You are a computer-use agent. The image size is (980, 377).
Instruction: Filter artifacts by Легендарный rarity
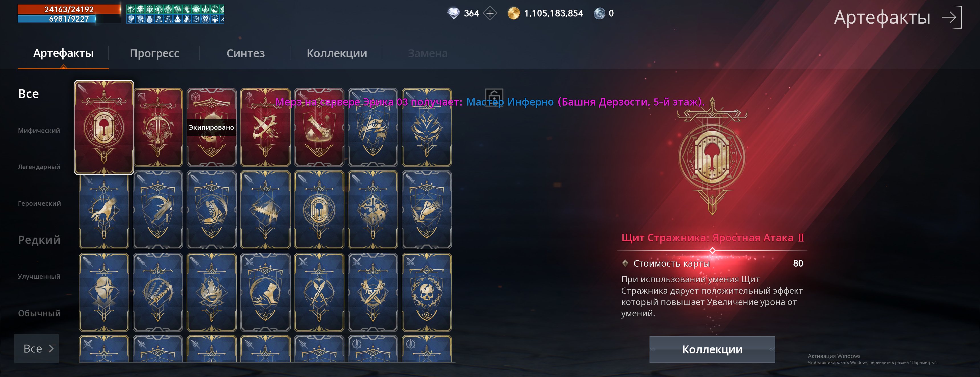[x=39, y=167]
